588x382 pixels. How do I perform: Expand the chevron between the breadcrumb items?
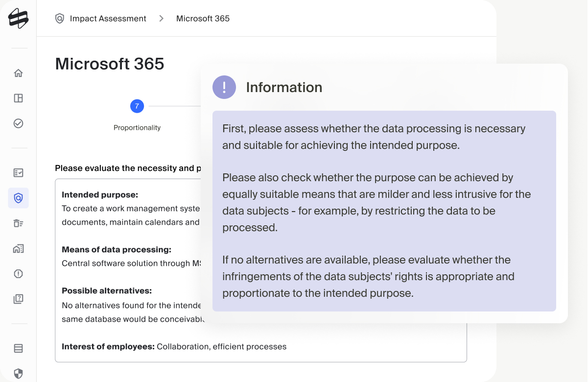tap(161, 19)
